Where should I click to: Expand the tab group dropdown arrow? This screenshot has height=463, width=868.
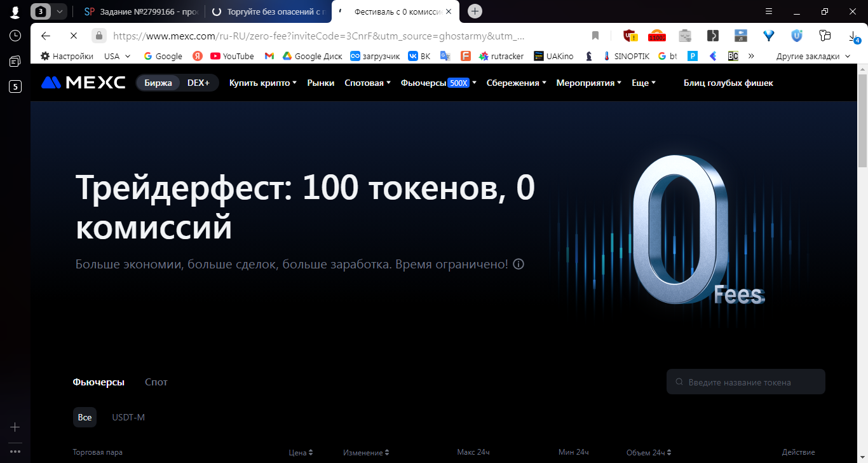click(60, 11)
